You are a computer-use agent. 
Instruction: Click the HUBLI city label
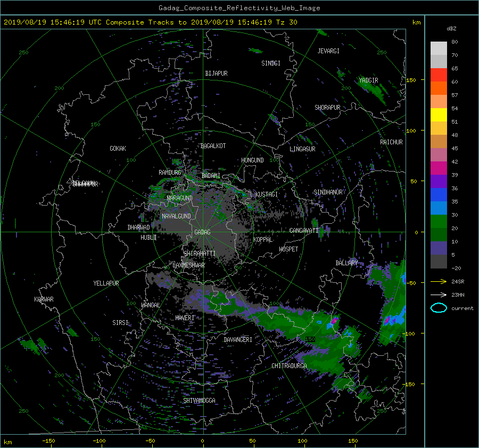point(148,238)
